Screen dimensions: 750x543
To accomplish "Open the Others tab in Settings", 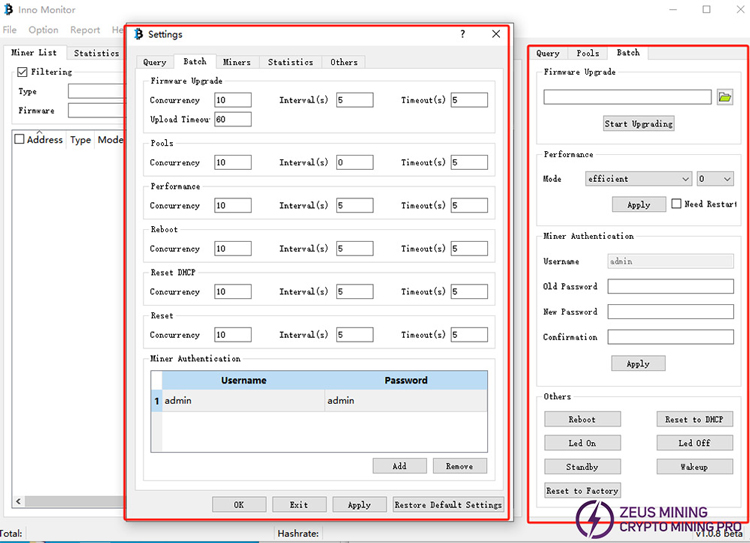I will point(343,62).
